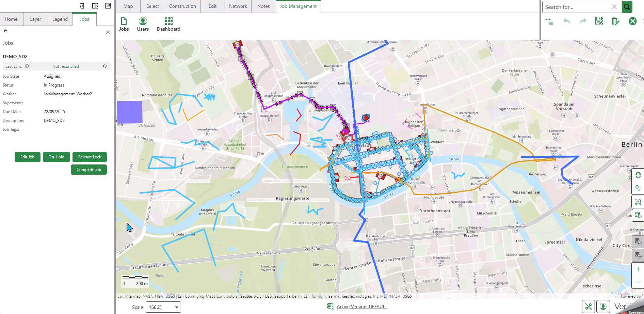Screen dimensions: 644x314
Task: Collapse the side panel with the dock icon
Action: coord(82,6)
